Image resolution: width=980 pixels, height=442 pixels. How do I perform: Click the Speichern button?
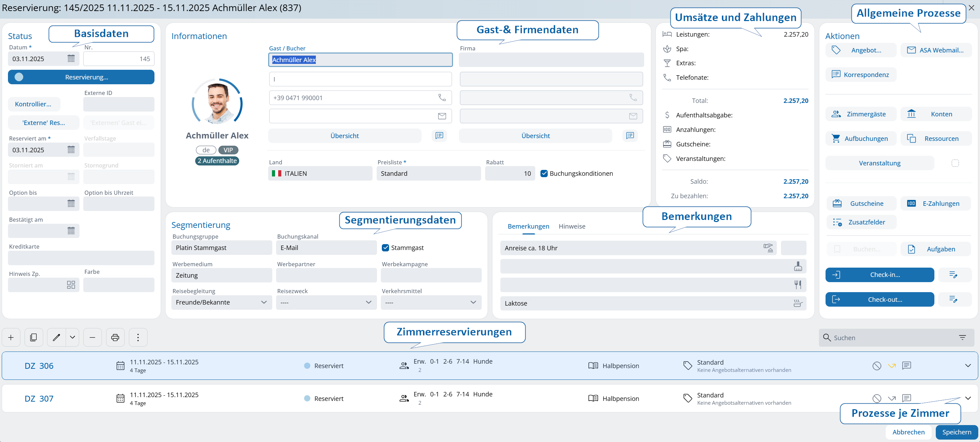(x=957, y=432)
